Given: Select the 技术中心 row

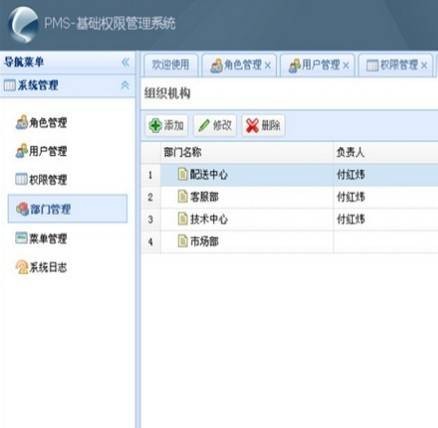Looking at the screenshot, I should 290,219.
